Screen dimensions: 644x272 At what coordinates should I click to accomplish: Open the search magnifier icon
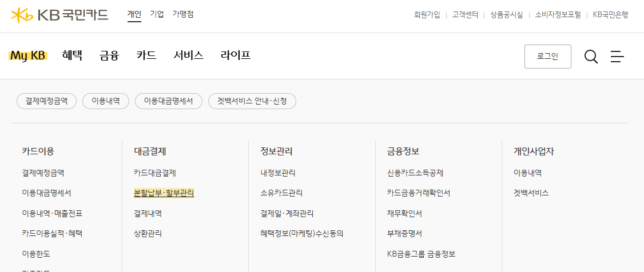point(591,57)
